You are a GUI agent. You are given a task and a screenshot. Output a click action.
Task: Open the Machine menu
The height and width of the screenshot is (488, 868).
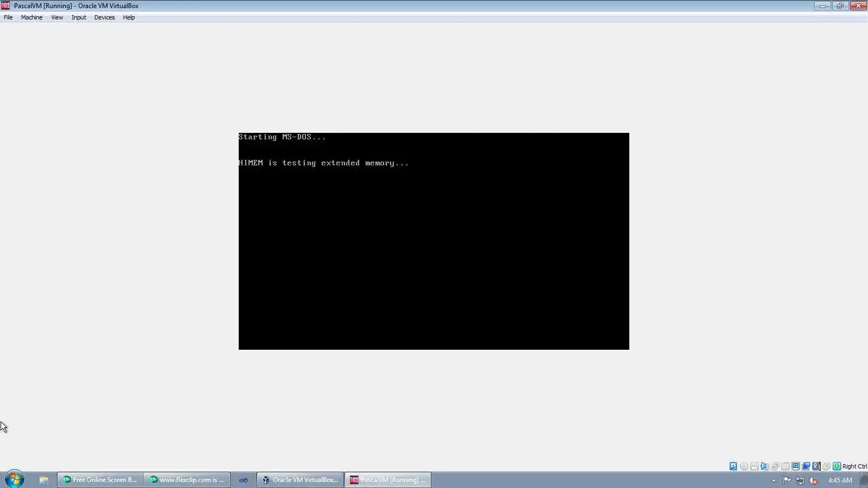31,17
